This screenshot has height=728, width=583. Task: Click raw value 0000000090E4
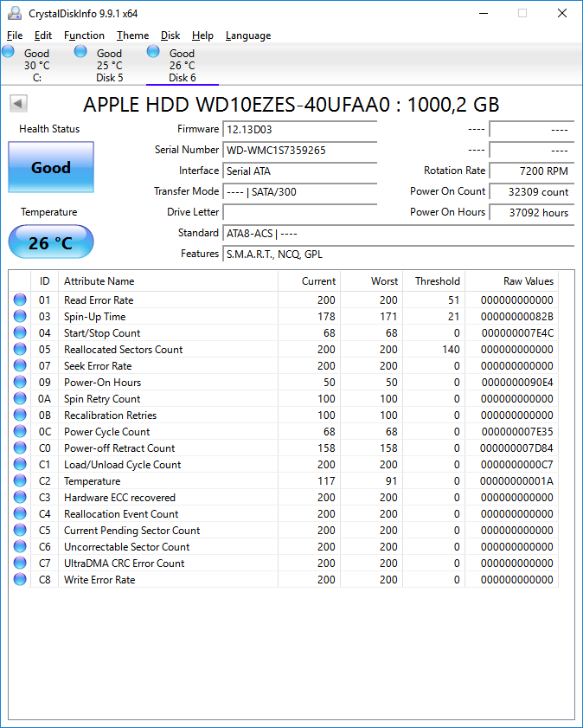click(517, 383)
